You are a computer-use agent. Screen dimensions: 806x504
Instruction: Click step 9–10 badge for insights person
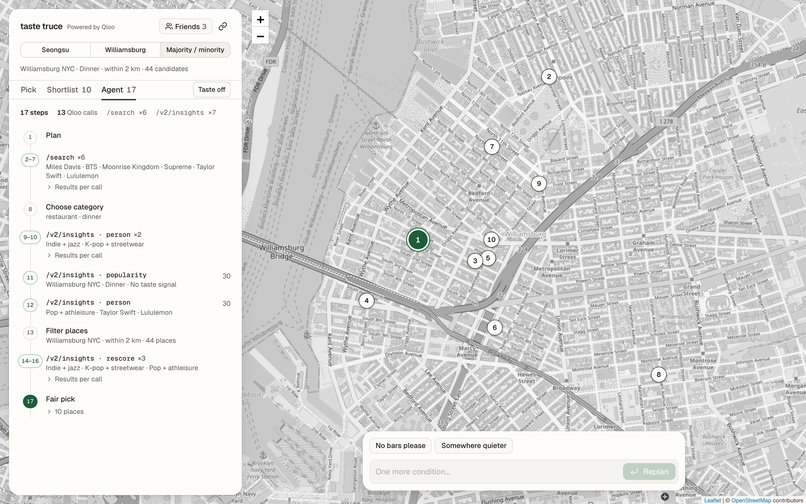point(30,237)
